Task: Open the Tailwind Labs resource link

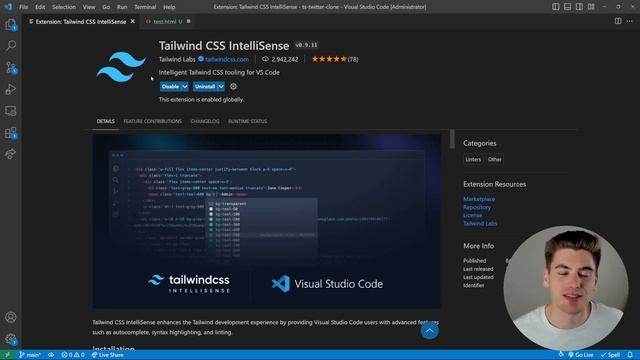Action: pos(480,224)
